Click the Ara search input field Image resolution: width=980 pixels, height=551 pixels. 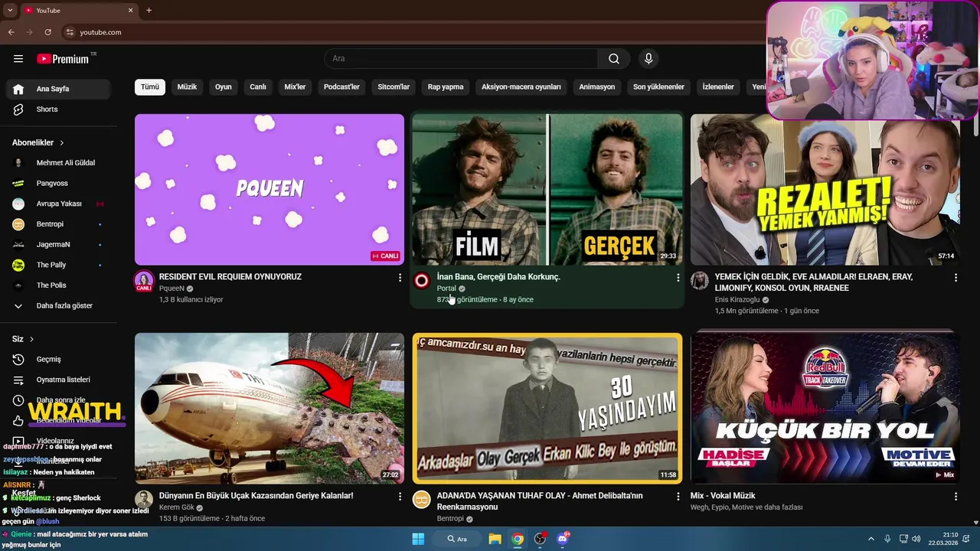pos(461,59)
